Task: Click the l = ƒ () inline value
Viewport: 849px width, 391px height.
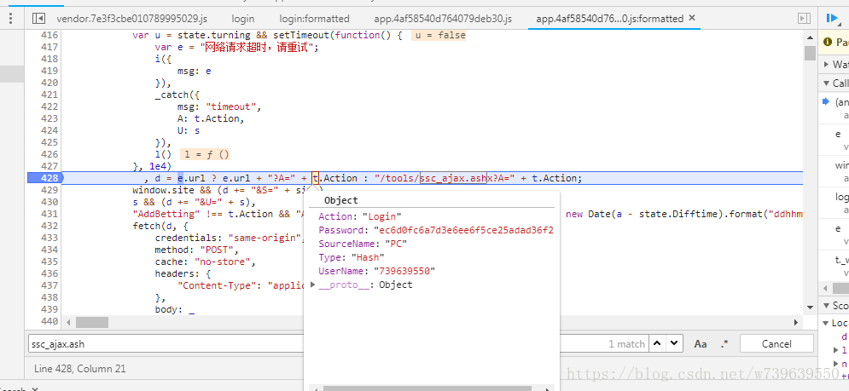Action: (205, 154)
